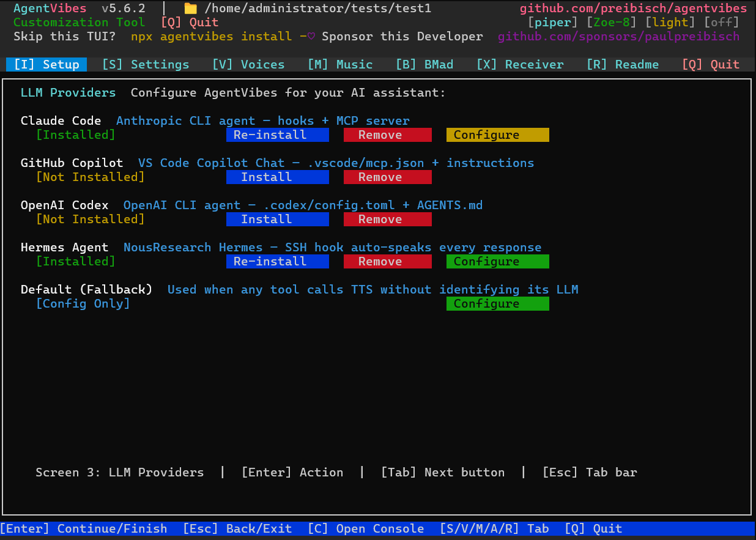Click the /home/administrator/tests/test1 path

coord(318,9)
